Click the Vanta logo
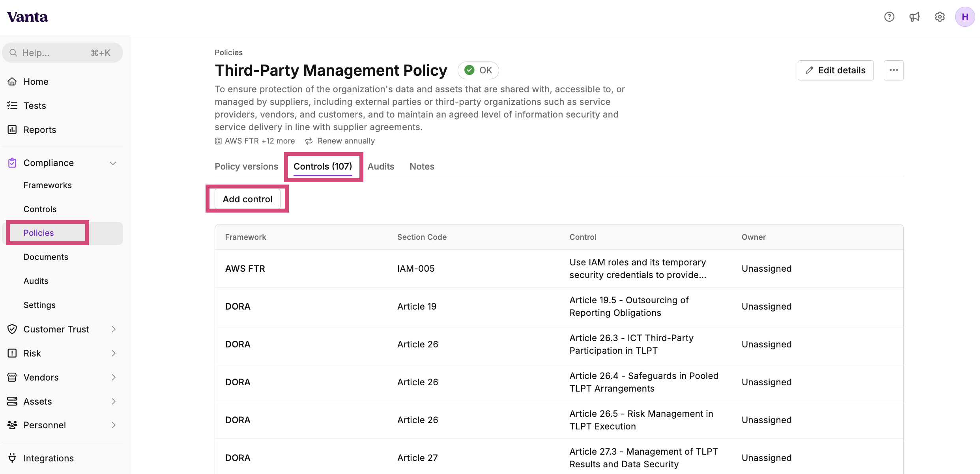Viewport: 980px width, 474px height. tap(28, 17)
